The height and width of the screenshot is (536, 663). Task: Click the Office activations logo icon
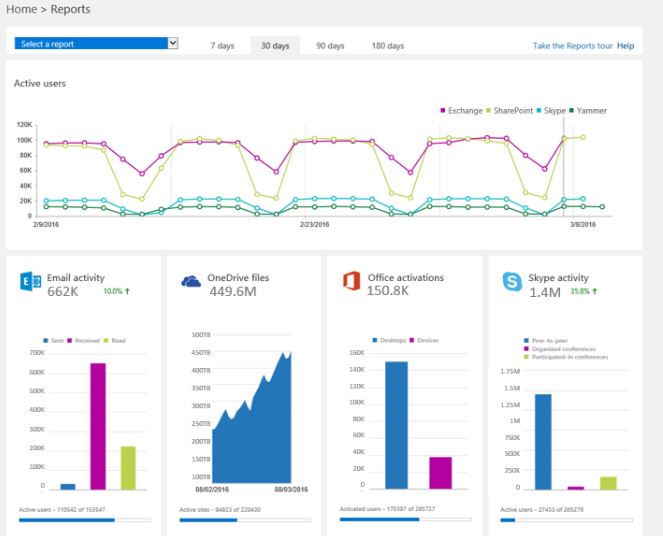(351, 283)
